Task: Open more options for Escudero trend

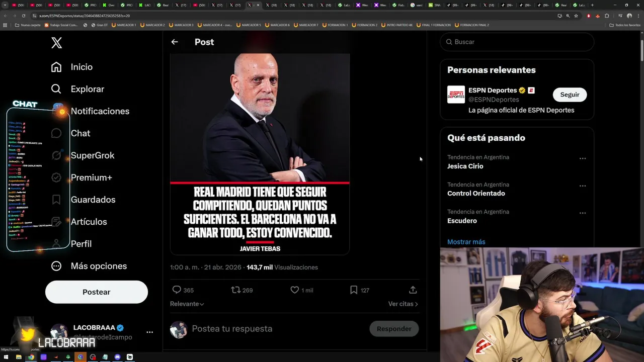Action: coord(582,213)
